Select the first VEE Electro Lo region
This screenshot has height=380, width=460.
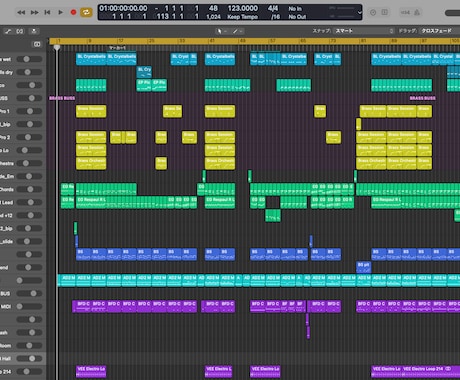point(91,371)
